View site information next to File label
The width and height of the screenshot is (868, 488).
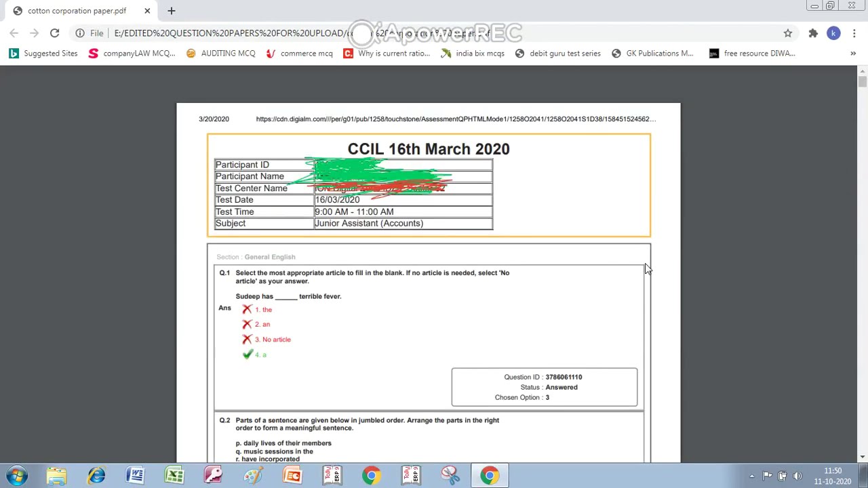80,33
